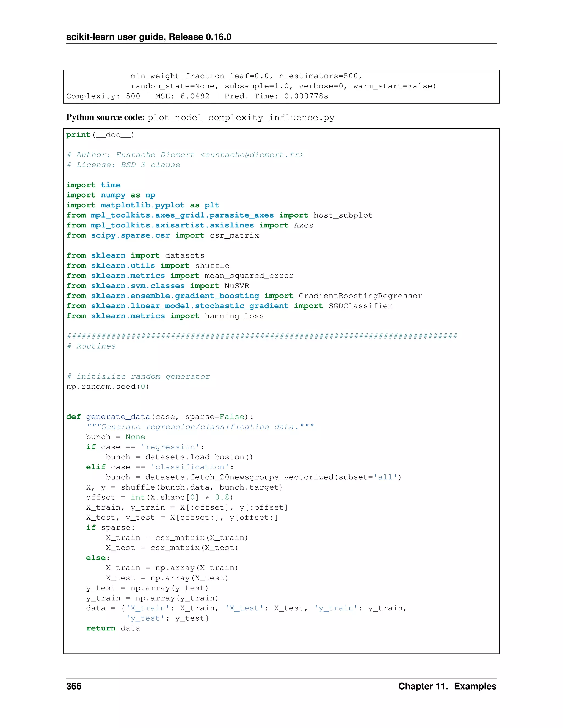The image size is (563, 728).
Task: Click the "'y_test': y_test}" line
Action: click(x=167, y=618)
